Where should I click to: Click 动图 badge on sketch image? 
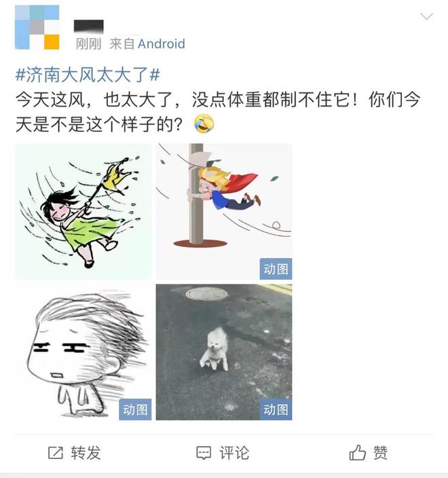click(135, 409)
